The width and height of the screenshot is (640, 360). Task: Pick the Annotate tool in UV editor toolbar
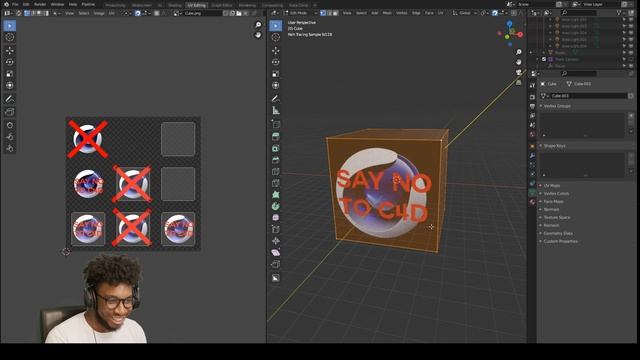[10, 99]
